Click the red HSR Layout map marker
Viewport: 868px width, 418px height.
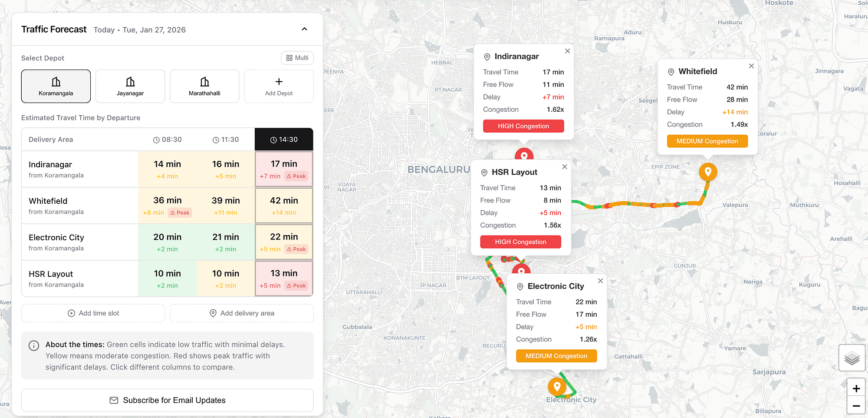click(521, 269)
